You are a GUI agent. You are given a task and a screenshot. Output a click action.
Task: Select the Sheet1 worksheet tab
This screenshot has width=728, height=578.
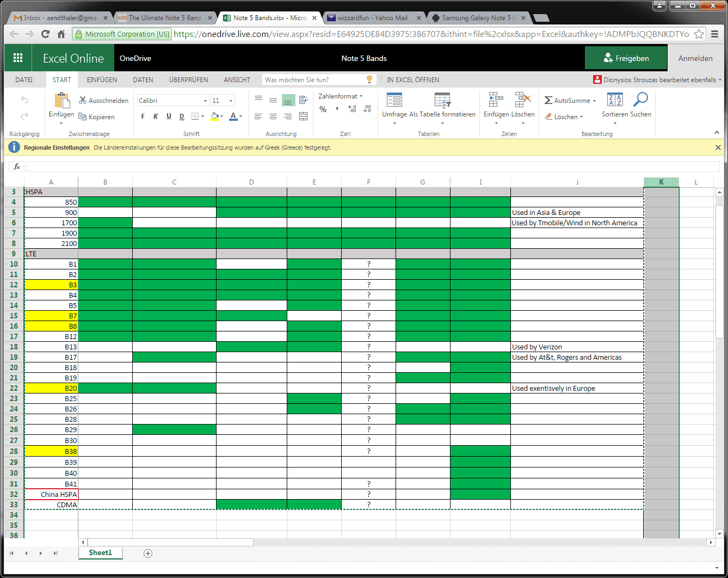pos(101,553)
